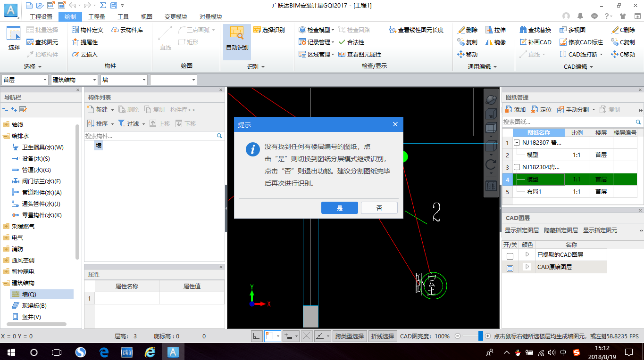Open Internet Explorer from the taskbar
Image resolution: width=644 pixels, height=360 pixels.
click(150, 352)
